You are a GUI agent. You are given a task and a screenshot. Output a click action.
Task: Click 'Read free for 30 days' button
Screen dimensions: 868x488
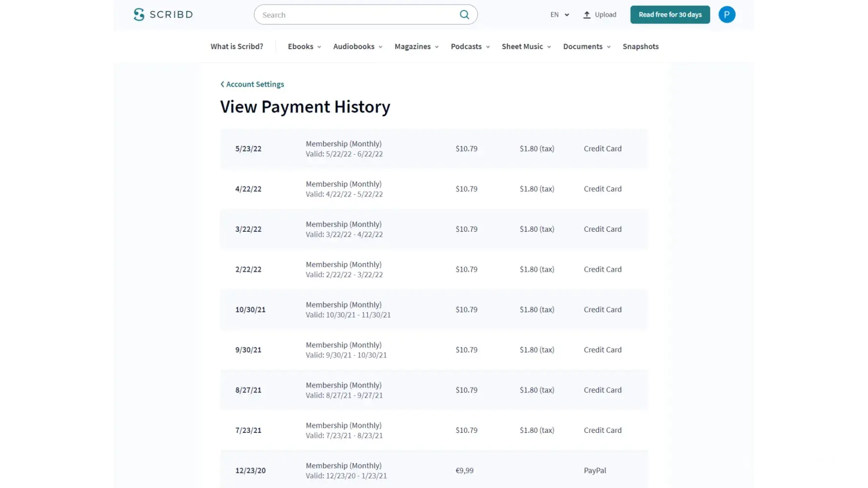tap(670, 15)
